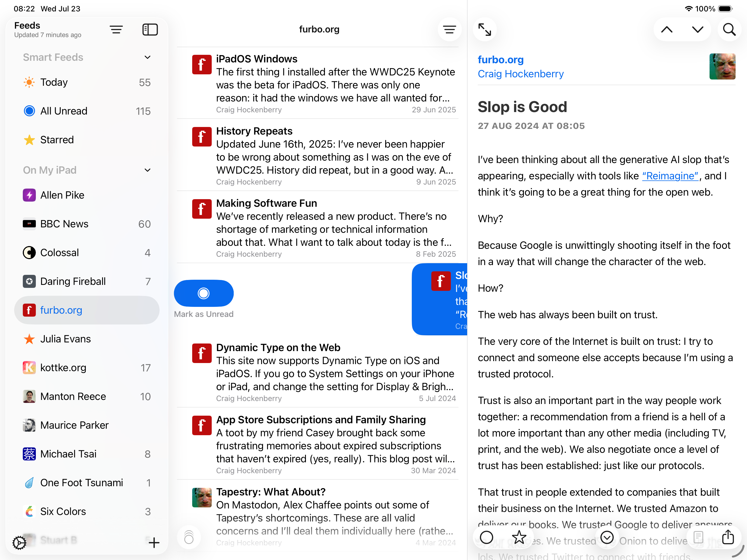Expand article to full screen
The image size is (747, 560).
click(485, 30)
